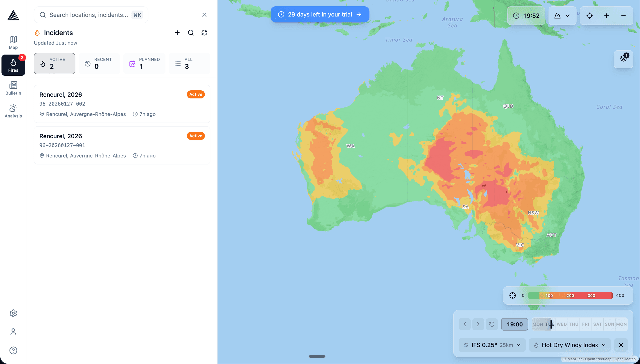Enable the ALL incidents filter
640x364 pixels.
point(189,63)
